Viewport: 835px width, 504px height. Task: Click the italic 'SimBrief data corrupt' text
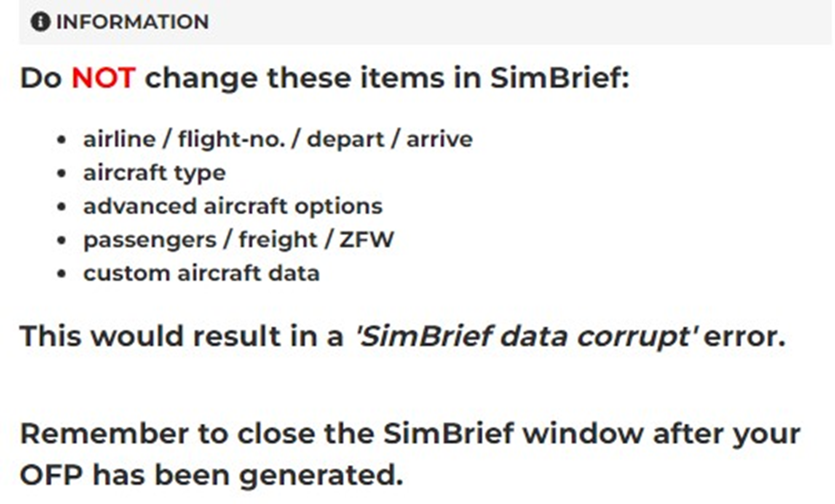(526, 336)
